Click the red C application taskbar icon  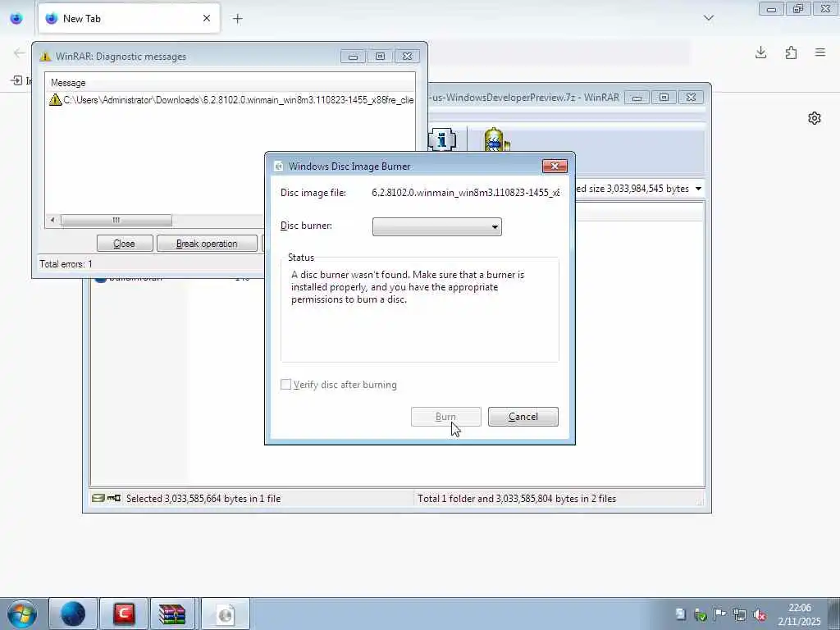[x=124, y=614]
